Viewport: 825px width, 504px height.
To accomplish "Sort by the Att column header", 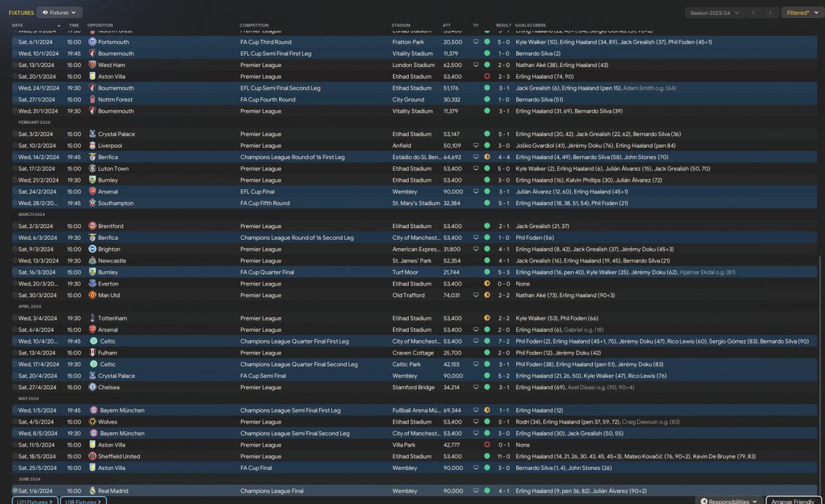I will pyautogui.click(x=447, y=25).
